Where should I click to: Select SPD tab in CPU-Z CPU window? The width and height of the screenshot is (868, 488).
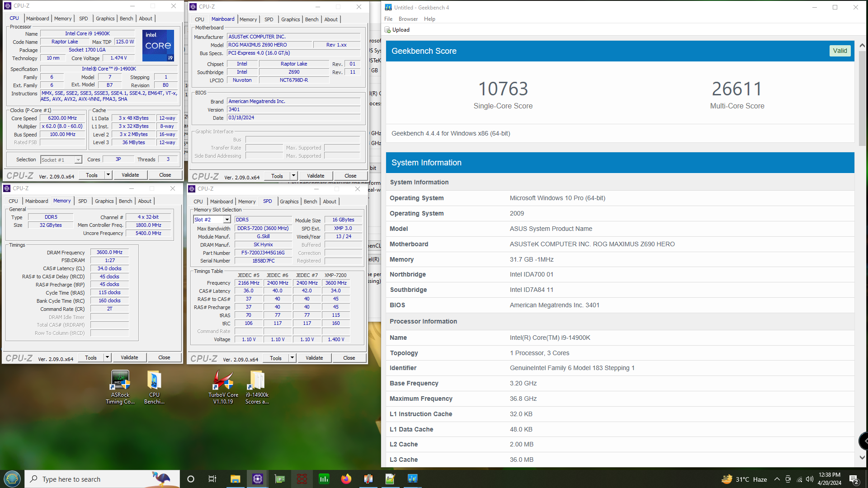point(84,19)
